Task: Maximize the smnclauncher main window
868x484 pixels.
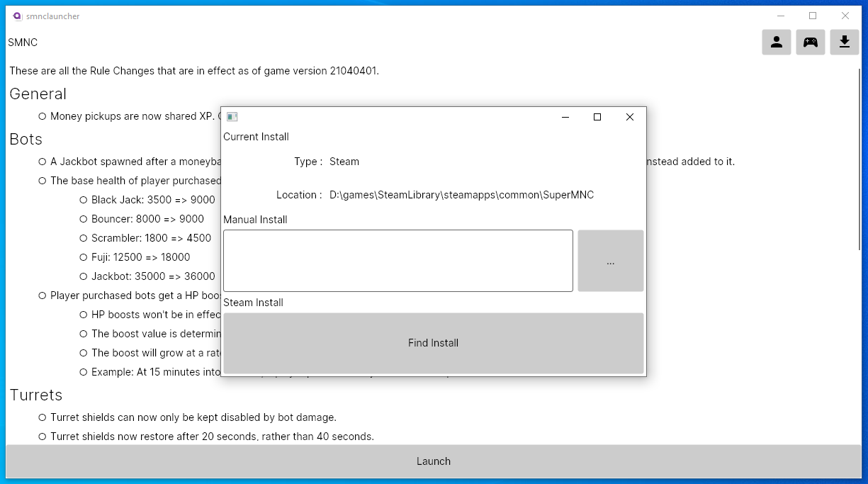Action: (813, 16)
